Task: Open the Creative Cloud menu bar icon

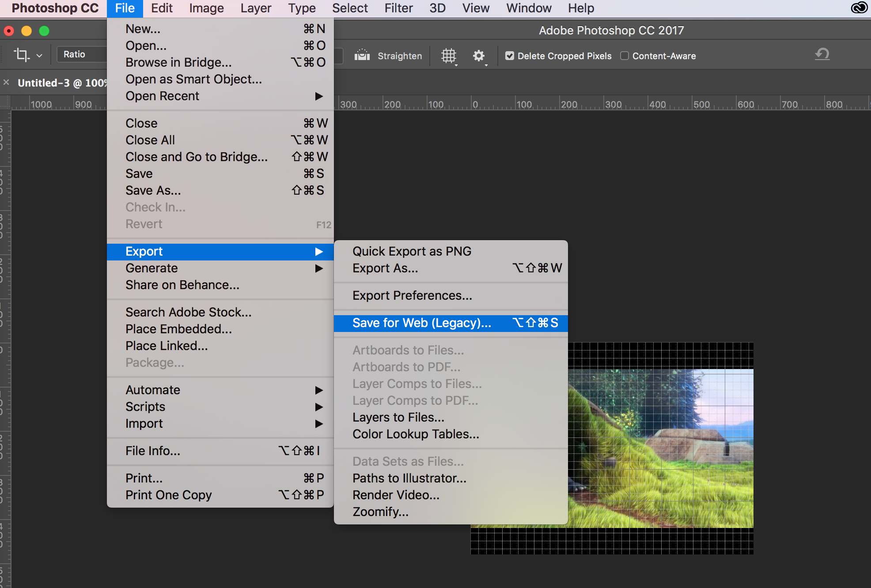Action: [859, 8]
